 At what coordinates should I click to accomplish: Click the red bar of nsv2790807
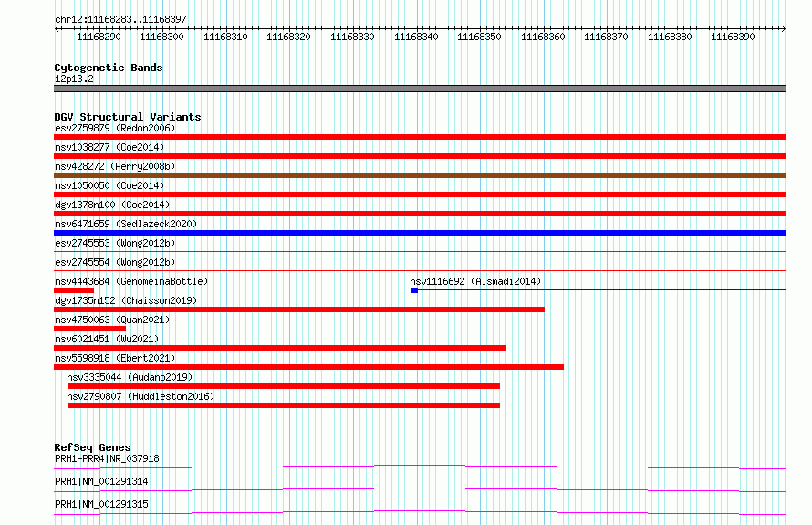[284, 405]
